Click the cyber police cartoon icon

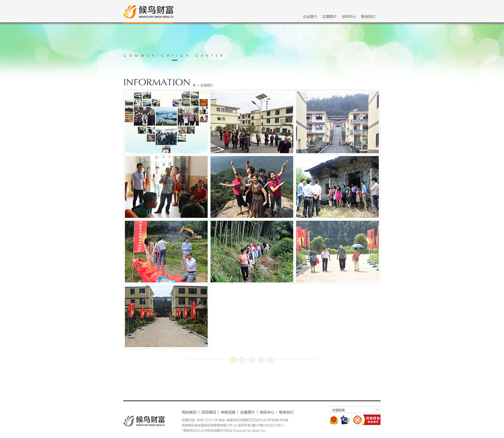(345, 420)
